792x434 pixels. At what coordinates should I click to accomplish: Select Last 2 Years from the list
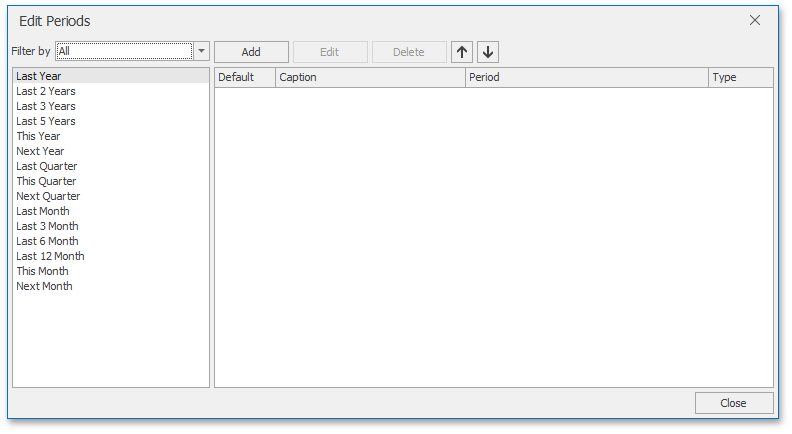coord(45,91)
